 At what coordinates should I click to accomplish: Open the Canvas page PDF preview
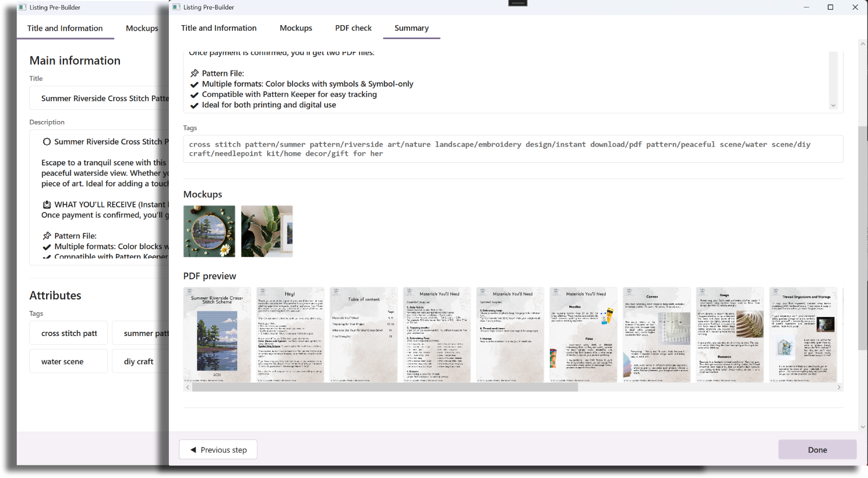click(657, 335)
